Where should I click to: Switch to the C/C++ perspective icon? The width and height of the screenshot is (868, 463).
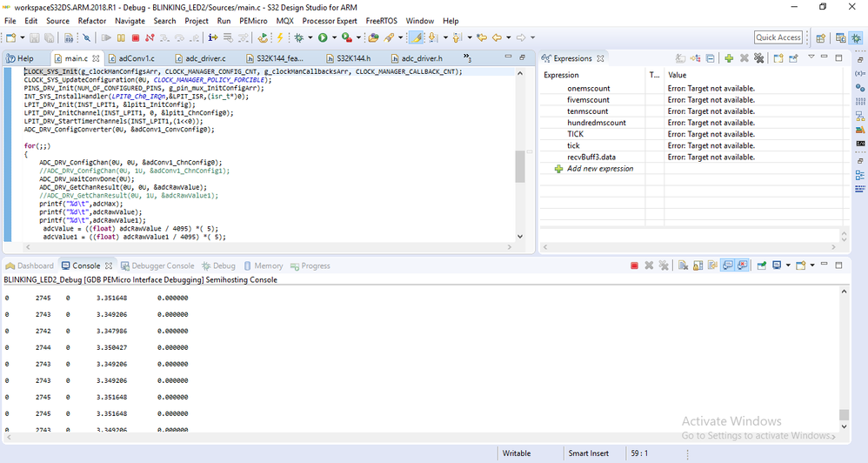(841, 37)
